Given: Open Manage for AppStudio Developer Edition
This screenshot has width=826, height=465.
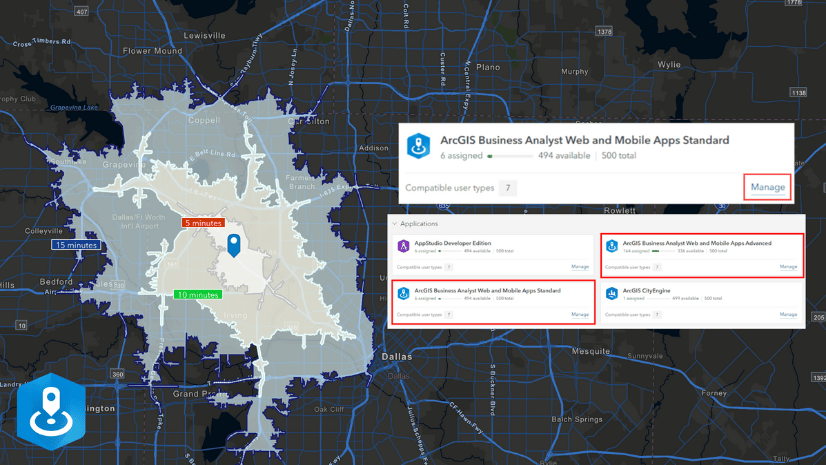Looking at the screenshot, I should tap(580, 267).
